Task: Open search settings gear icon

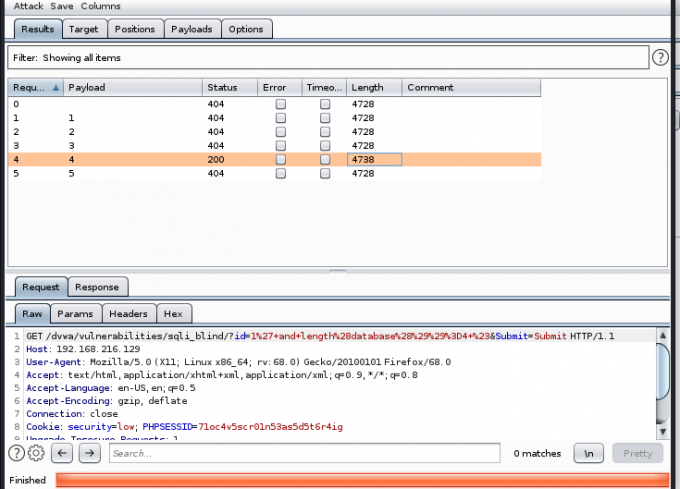Action: coord(36,453)
